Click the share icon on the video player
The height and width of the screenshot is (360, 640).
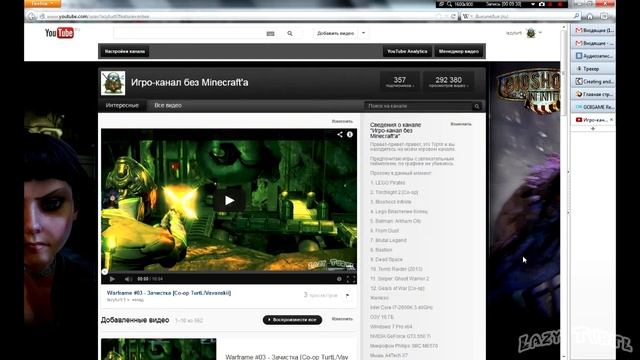tap(340, 134)
